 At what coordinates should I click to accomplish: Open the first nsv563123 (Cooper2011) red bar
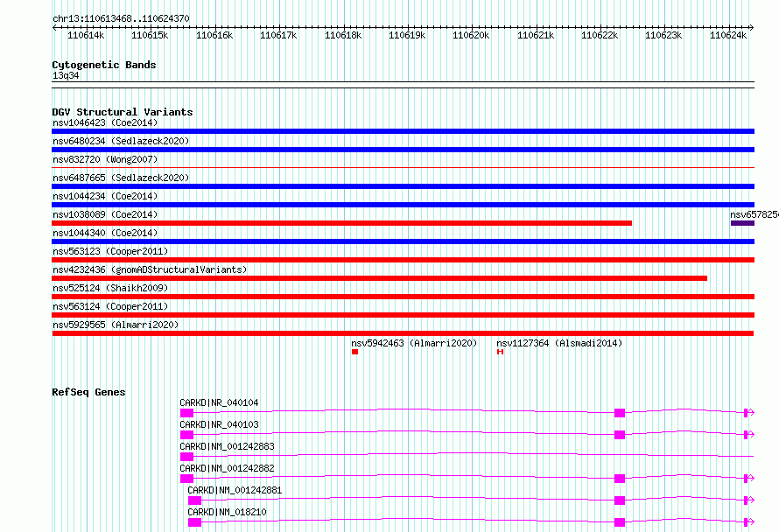tap(403, 260)
